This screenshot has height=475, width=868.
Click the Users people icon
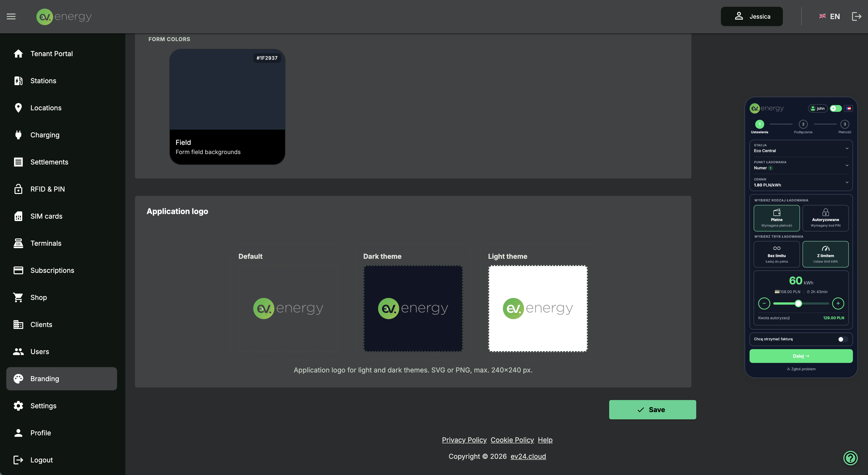pos(18,352)
